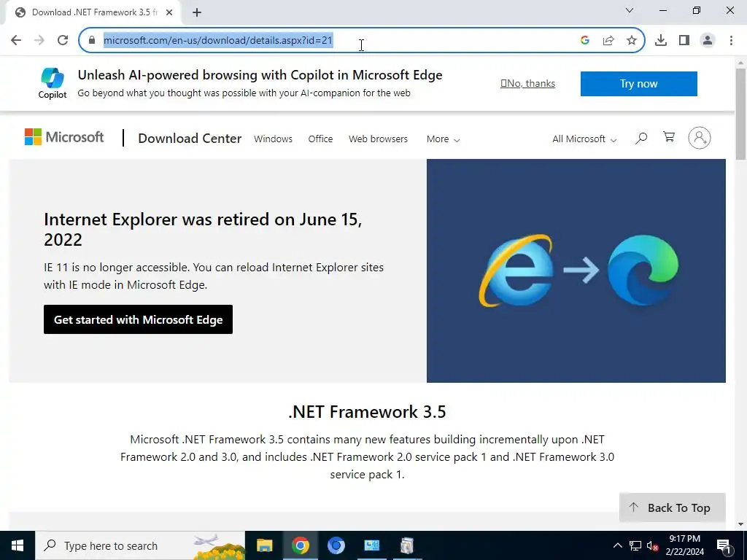747x560 pixels.
Task: Open File Explorer from taskbar
Action: (264, 545)
